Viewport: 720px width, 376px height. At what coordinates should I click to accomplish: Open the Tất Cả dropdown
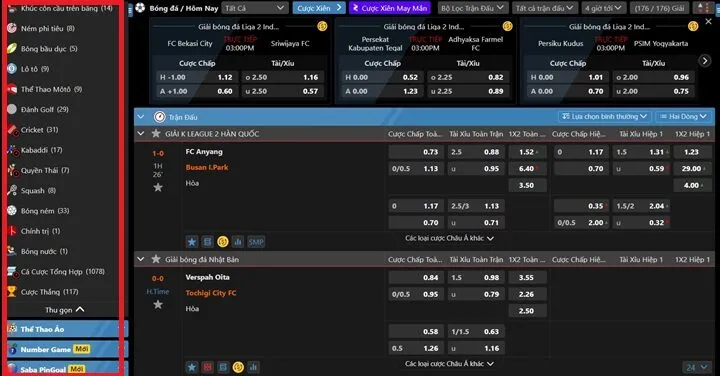click(255, 8)
